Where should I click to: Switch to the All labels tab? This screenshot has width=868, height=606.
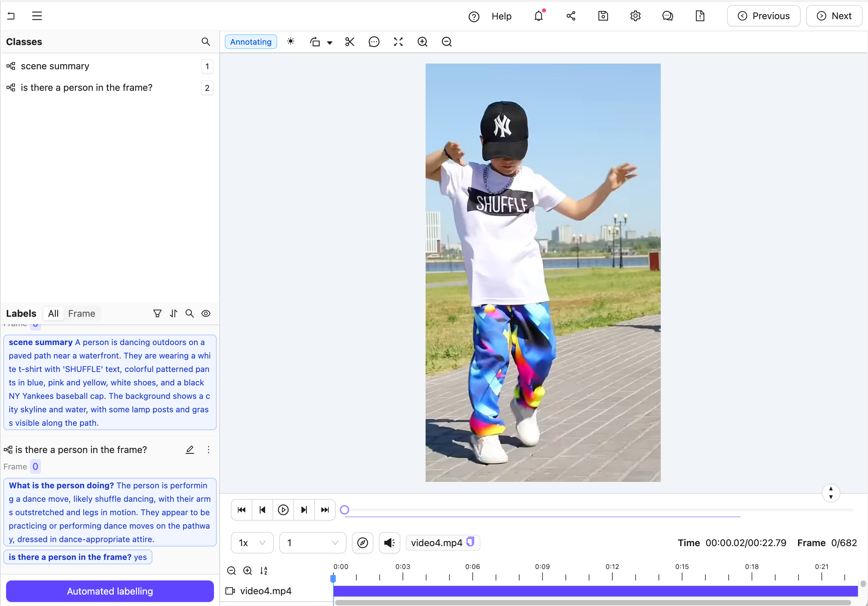click(53, 313)
